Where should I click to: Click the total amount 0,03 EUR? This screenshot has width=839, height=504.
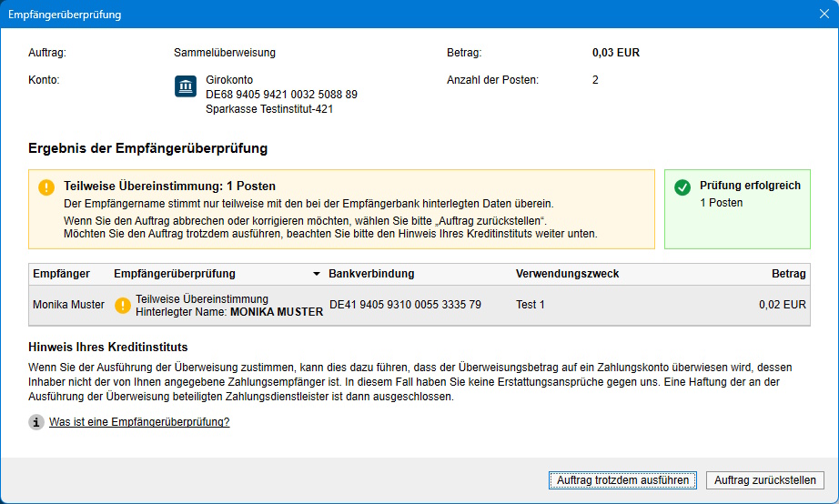[x=616, y=53]
